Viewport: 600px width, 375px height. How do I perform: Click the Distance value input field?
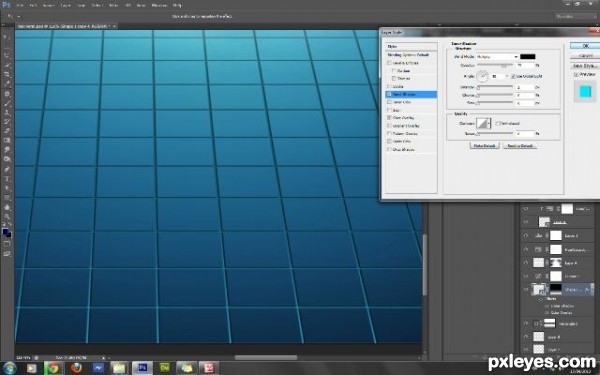pos(524,88)
